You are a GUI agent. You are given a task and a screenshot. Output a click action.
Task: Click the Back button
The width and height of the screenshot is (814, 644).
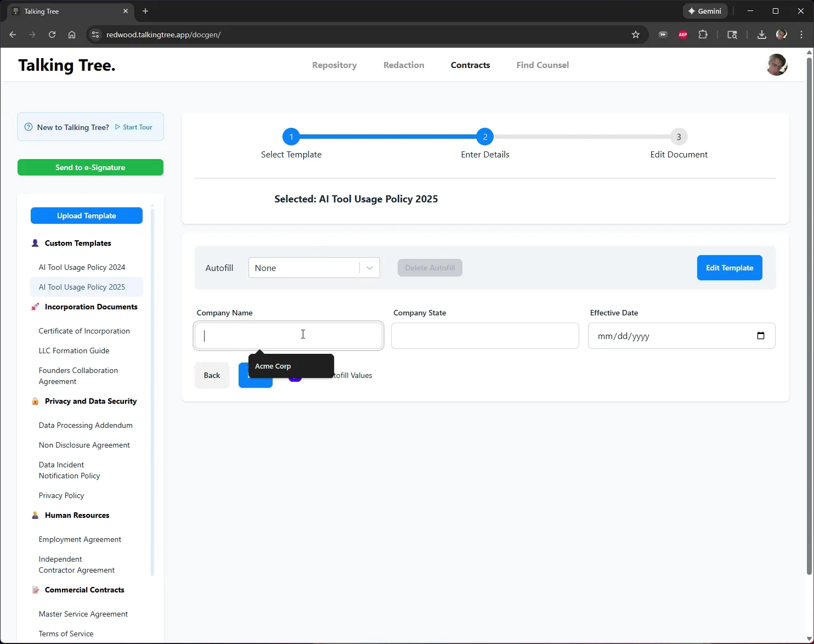(x=212, y=375)
